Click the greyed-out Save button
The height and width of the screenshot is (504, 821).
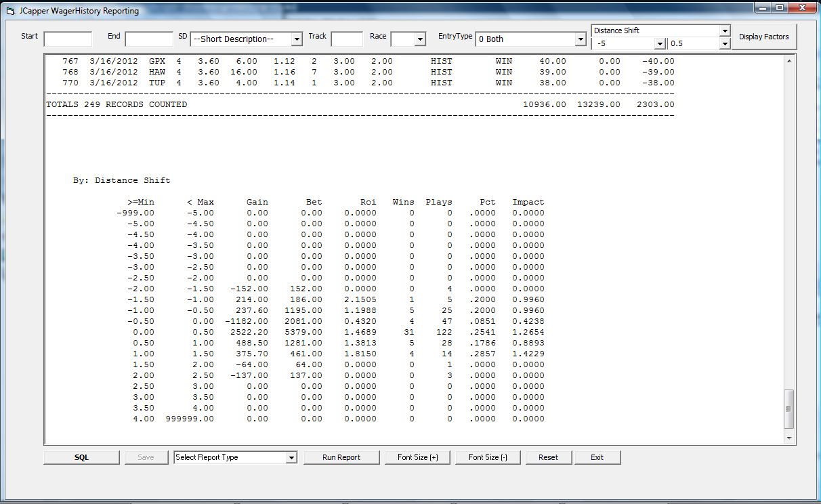[146, 457]
